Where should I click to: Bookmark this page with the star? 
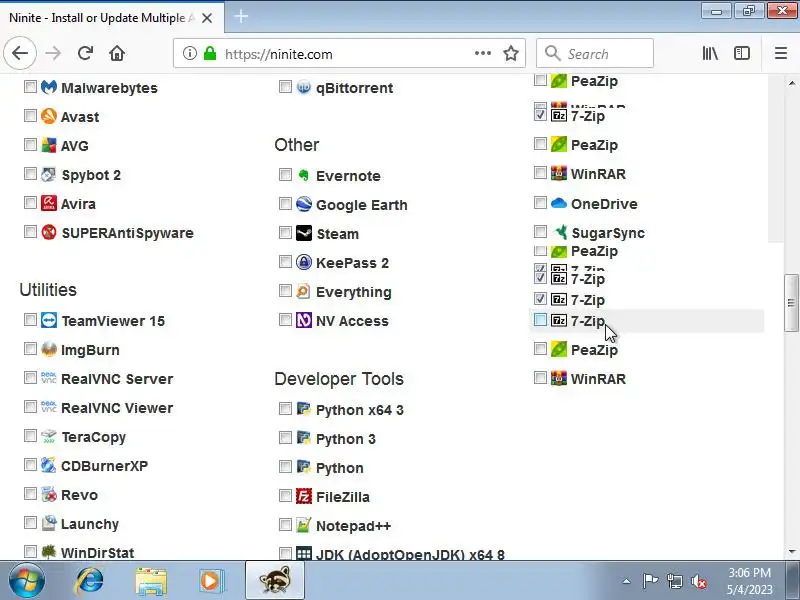(511, 53)
